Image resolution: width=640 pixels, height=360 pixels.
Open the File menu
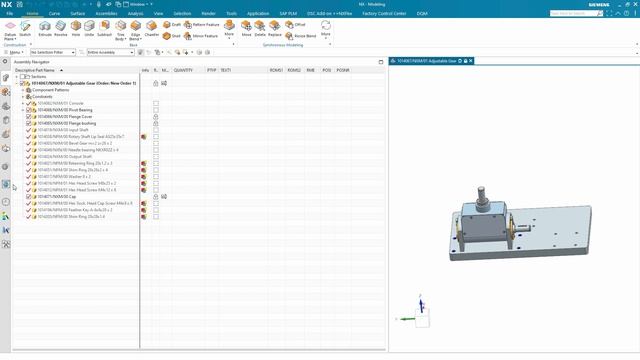pyautogui.click(x=10, y=13)
